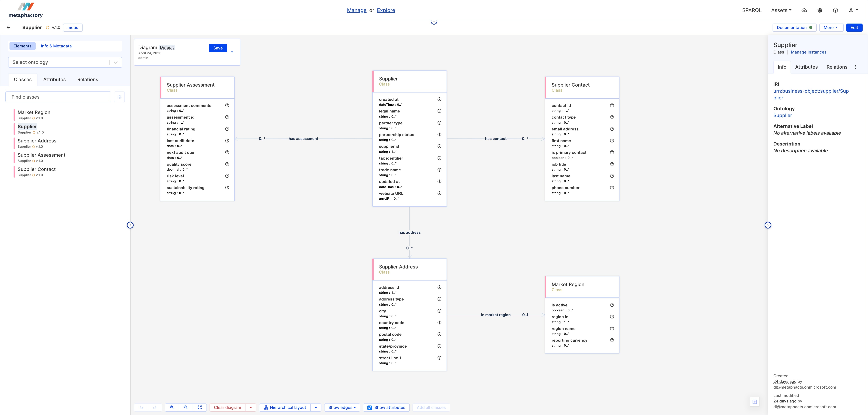Open the help question mark icon in header
This screenshot has width=868, height=415.
coord(835,11)
